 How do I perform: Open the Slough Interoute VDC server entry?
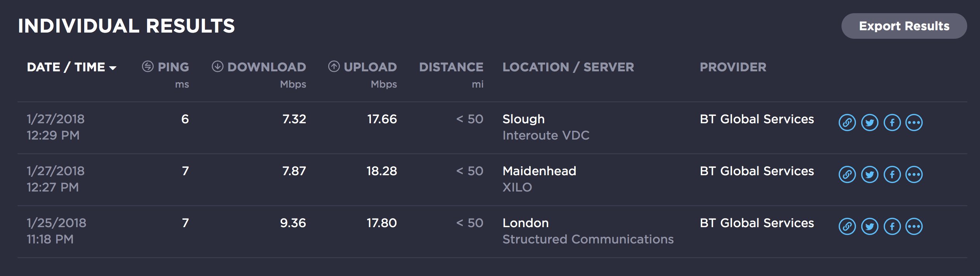click(x=545, y=127)
